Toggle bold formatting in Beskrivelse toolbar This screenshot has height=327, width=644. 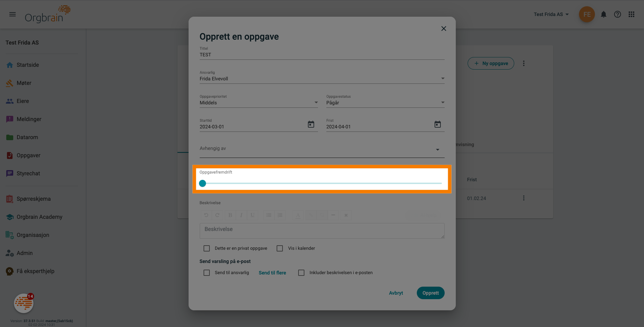[x=230, y=215]
